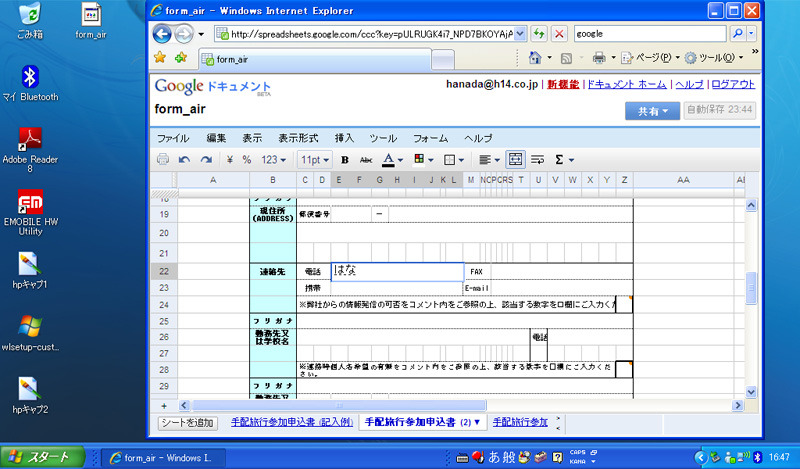Open the text color picker

coord(392,160)
